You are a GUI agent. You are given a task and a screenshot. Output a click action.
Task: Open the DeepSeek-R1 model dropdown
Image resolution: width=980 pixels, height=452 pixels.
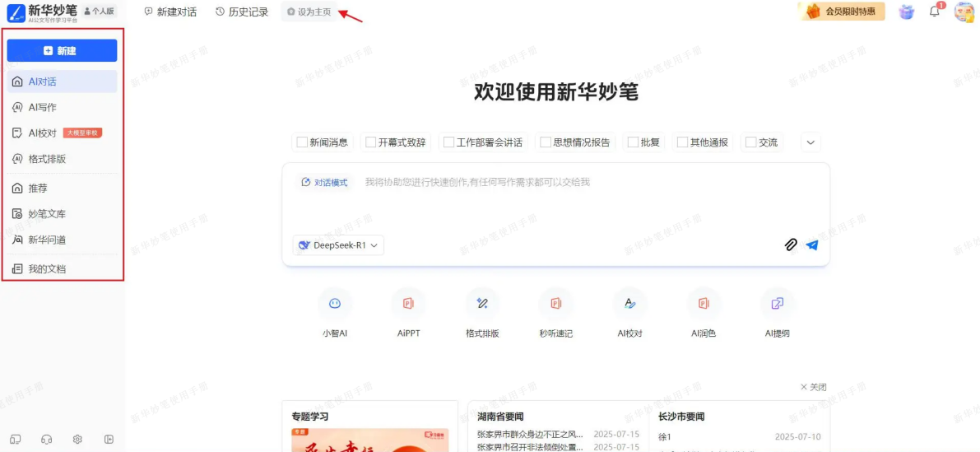(x=338, y=245)
